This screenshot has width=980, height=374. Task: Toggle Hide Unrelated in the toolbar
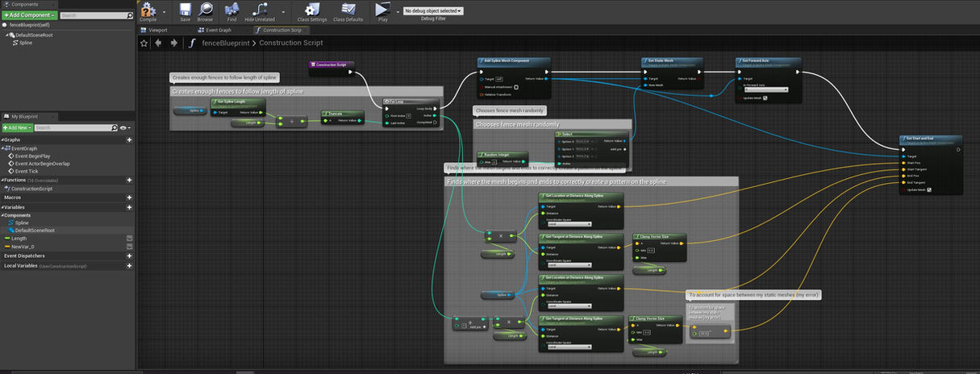click(260, 10)
